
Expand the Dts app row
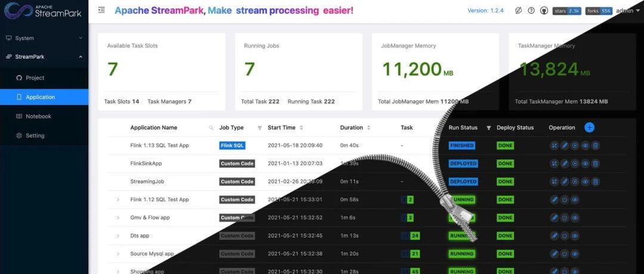point(118,236)
